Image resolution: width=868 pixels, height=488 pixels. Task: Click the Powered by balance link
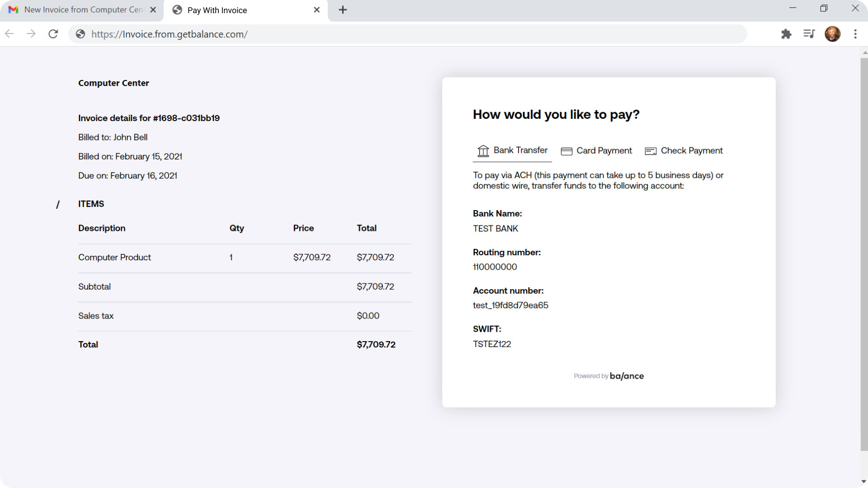click(x=609, y=375)
